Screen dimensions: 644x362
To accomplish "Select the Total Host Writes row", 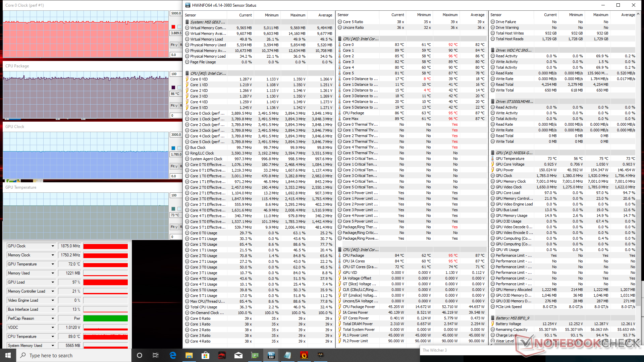I will pos(563,33).
